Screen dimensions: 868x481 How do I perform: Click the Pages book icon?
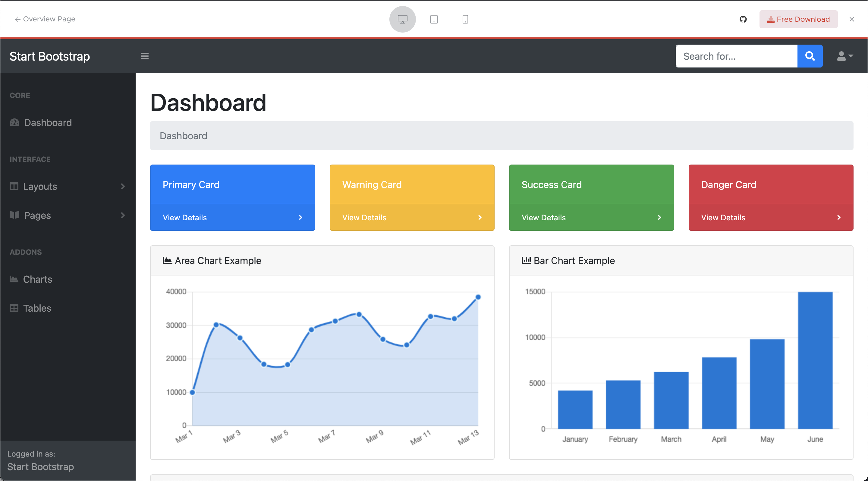(x=14, y=215)
